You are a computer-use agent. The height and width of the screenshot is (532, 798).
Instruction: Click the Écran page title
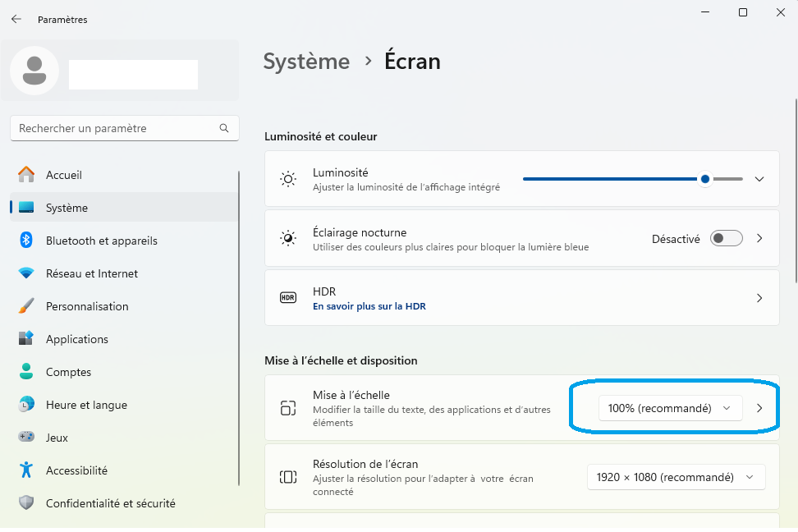click(412, 61)
